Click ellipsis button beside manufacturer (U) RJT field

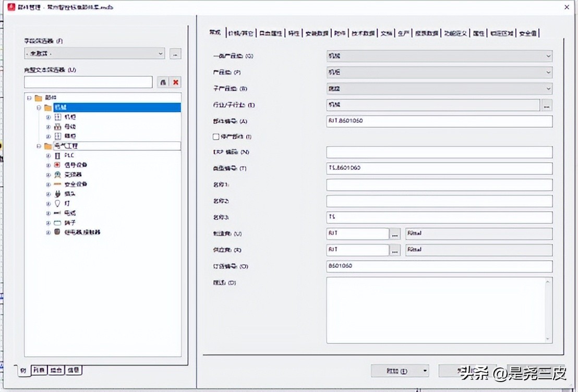pyautogui.click(x=395, y=234)
